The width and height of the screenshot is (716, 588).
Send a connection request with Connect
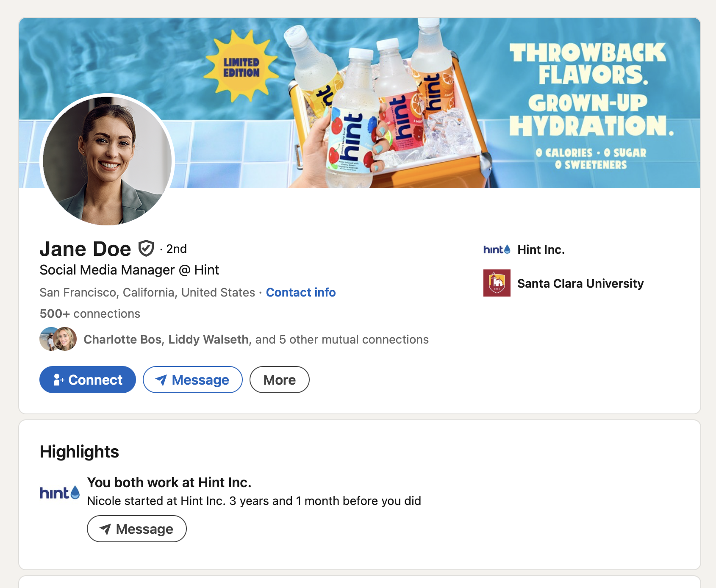[88, 380]
